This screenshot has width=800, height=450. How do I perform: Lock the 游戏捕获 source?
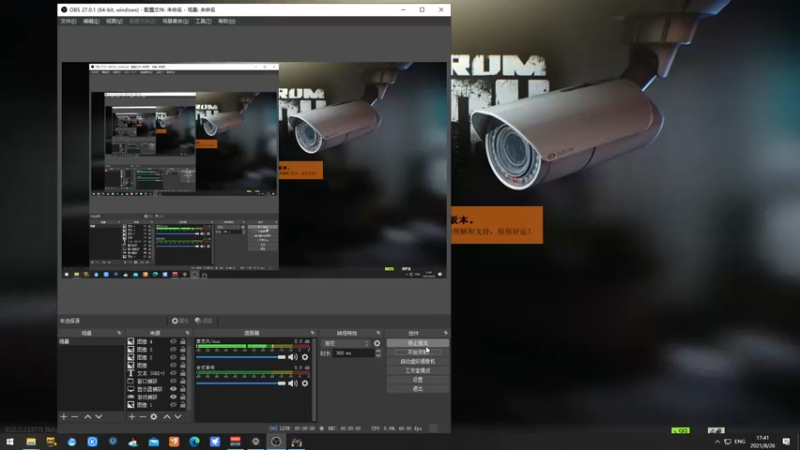(x=183, y=397)
